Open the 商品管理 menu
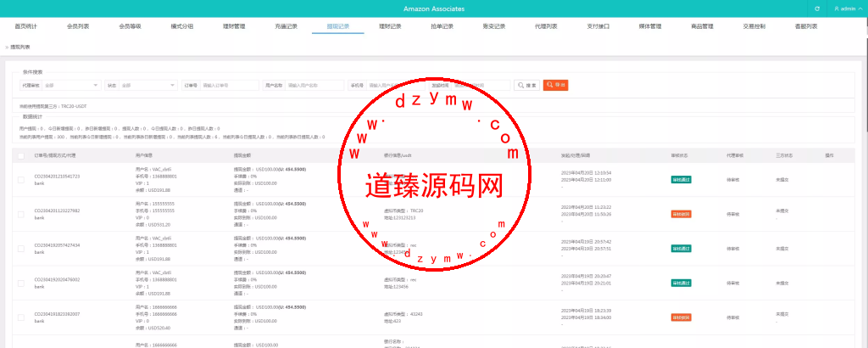868x348 pixels. click(703, 26)
